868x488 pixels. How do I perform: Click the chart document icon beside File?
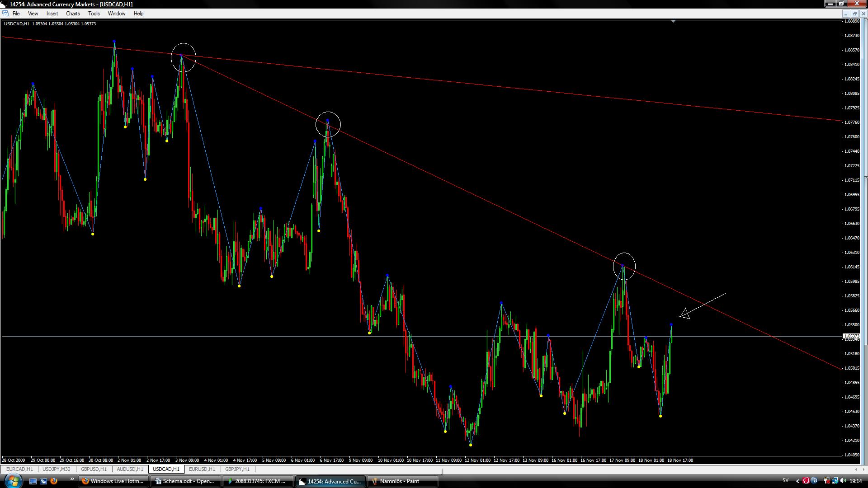click(x=5, y=14)
